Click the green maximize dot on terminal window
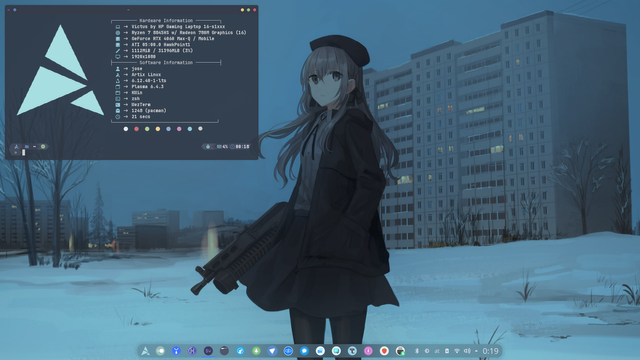 248,10
